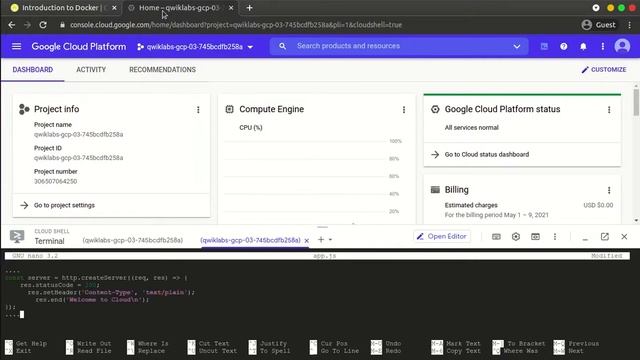640x360 pixels.
Task: Click the Cloud Shell web preview icon
Action: pos(536,237)
